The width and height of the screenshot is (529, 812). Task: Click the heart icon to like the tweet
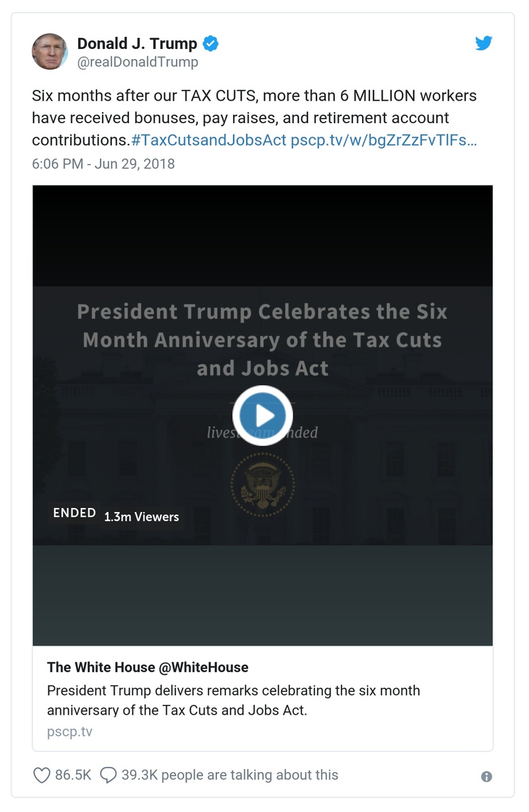(x=43, y=774)
